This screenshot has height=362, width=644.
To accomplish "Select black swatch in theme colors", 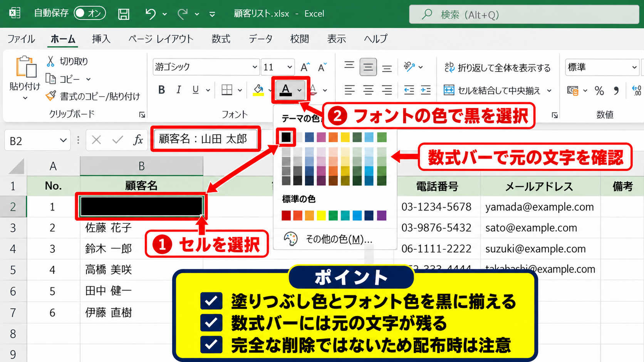I will coord(286,137).
